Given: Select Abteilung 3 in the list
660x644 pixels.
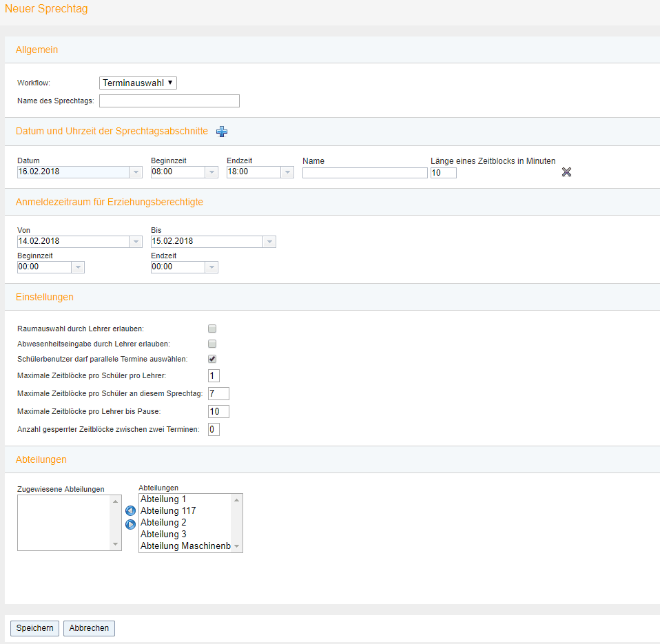Looking at the screenshot, I should [x=185, y=534].
